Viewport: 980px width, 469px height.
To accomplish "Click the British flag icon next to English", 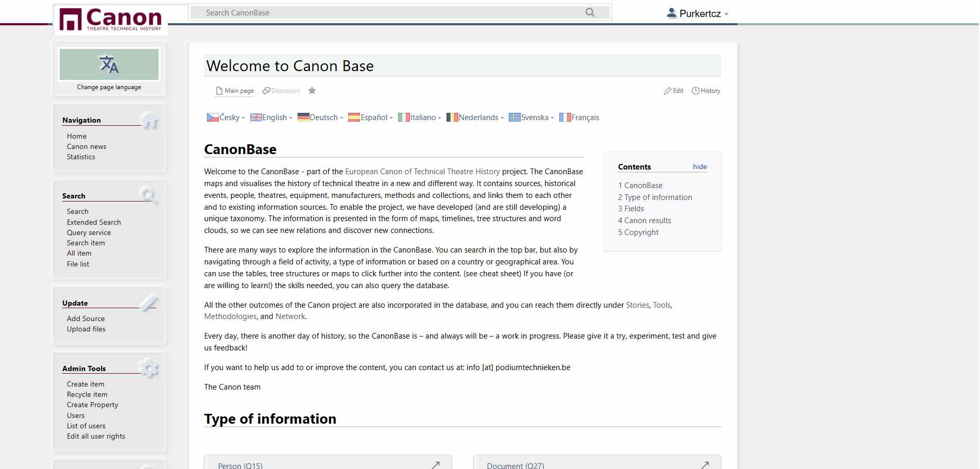I will click(256, 118).
